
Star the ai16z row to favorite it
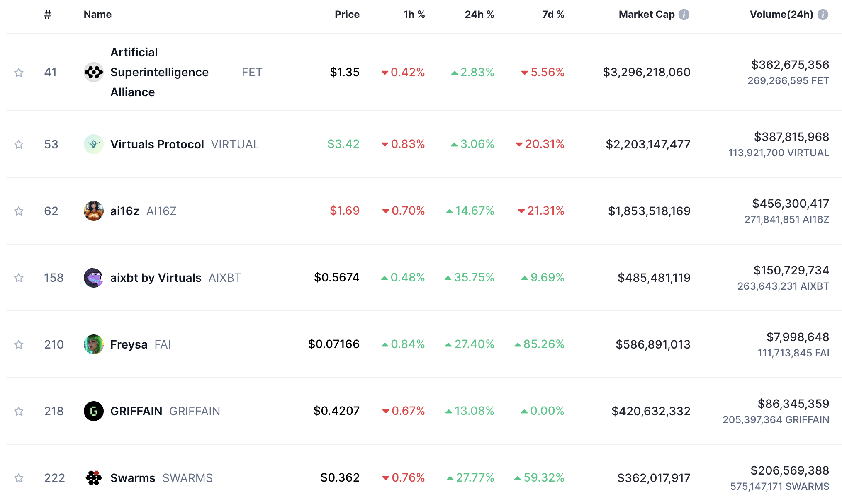pos(19,211)
